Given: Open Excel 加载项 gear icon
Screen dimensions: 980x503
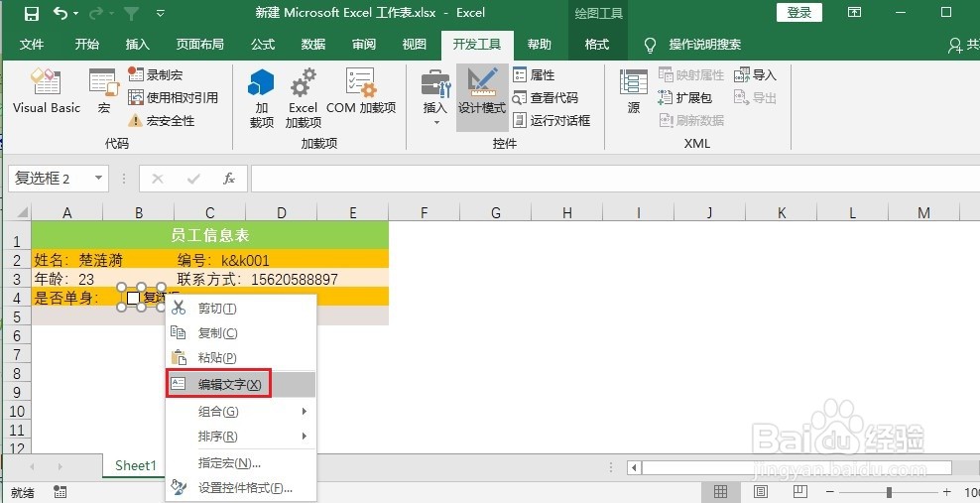Looking at the screenshot, I should [304, 98].
